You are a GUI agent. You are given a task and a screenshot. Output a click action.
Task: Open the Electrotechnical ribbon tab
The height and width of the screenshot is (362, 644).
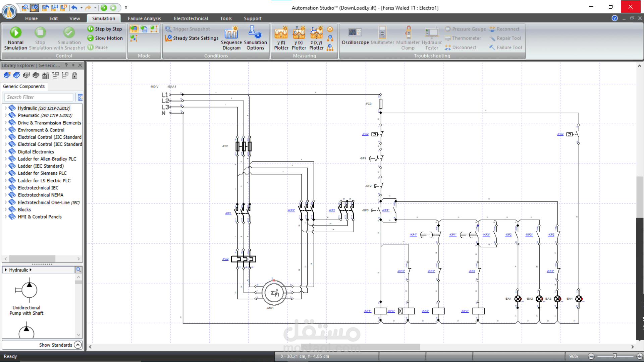point(191,18)
